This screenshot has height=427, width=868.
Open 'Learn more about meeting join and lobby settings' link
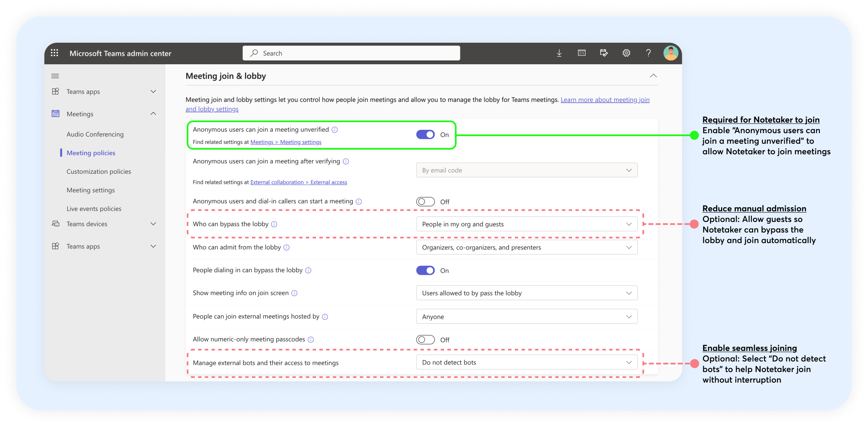click(x=605, y=100)
